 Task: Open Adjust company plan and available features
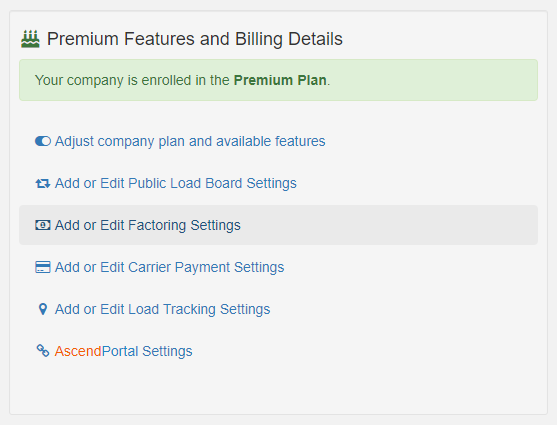190,141
